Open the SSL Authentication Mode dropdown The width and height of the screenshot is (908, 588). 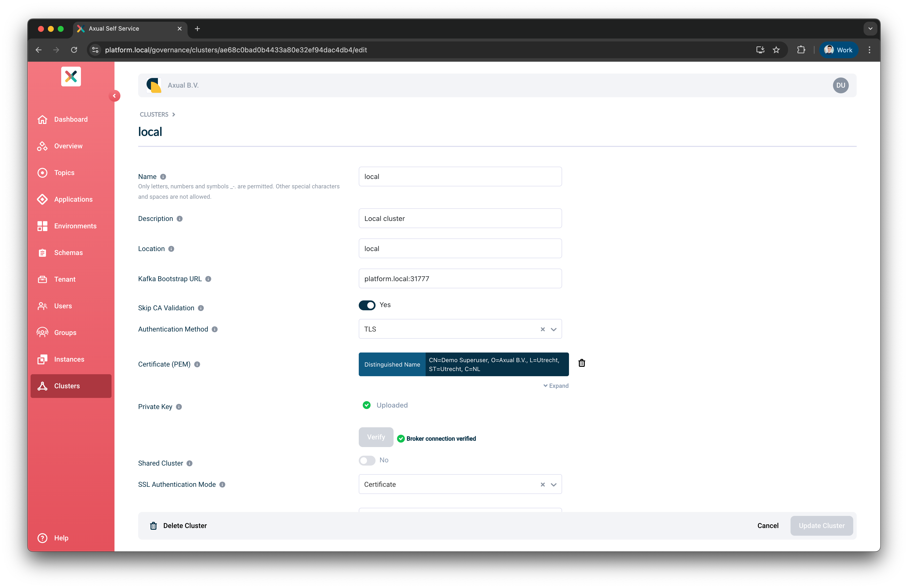pos(553,484)
